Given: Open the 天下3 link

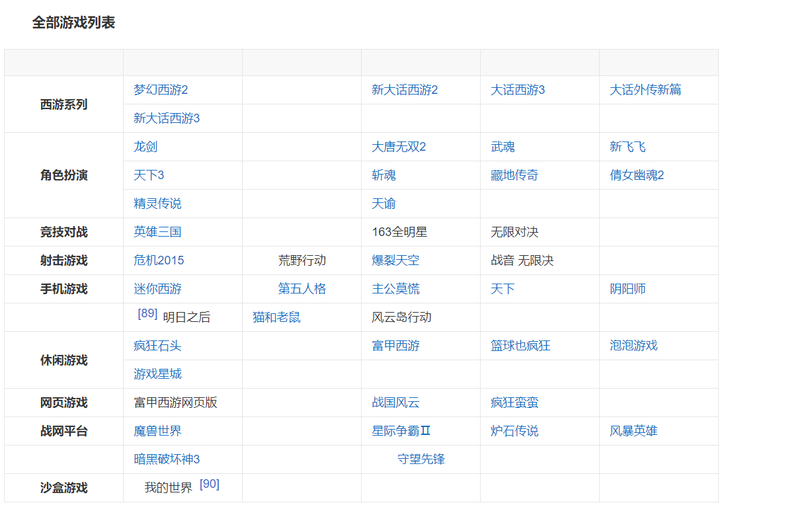Looking at the screenshot, I should pyautogui.click(x=149, y=175).
